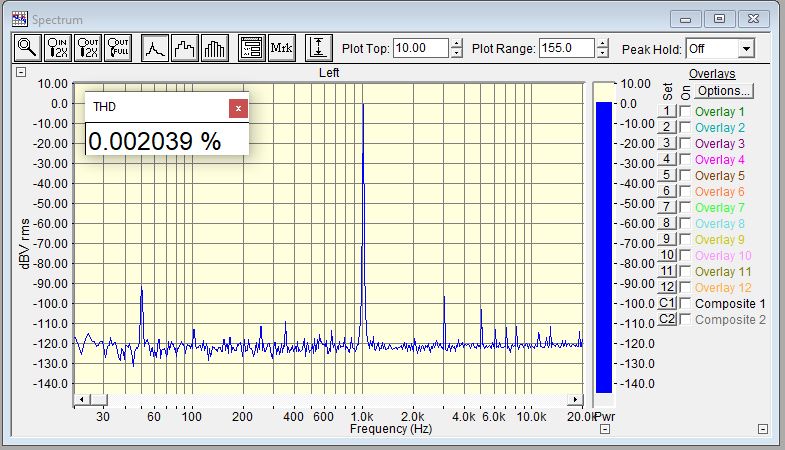Screen dimensions: 785x450
Task: Click overlay Set button 7
Action: coord(667,207)
